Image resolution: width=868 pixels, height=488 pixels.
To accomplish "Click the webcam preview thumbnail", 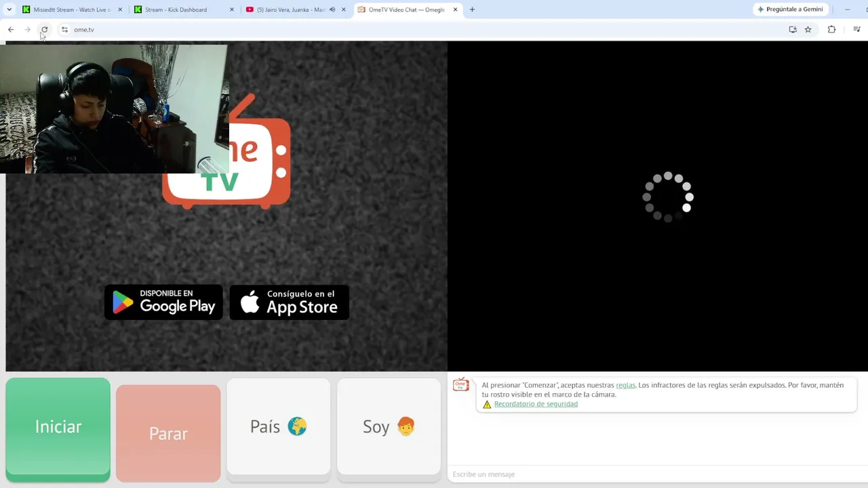I will point(114,109).
